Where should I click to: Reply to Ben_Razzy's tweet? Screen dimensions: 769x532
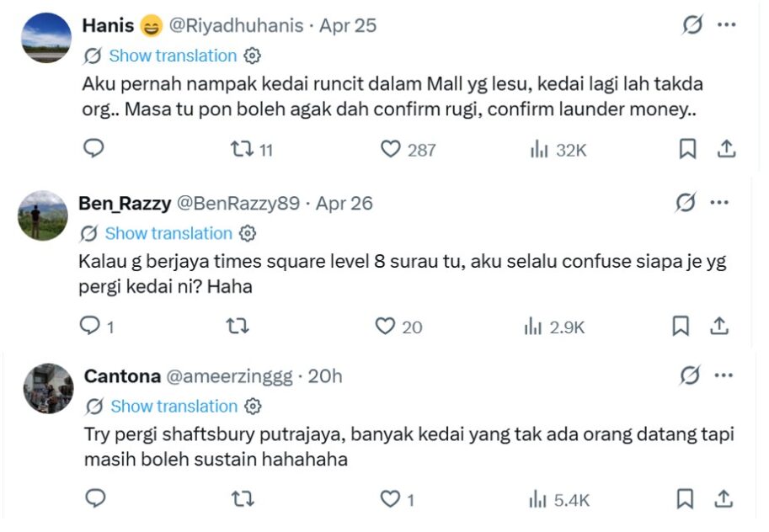90,326
